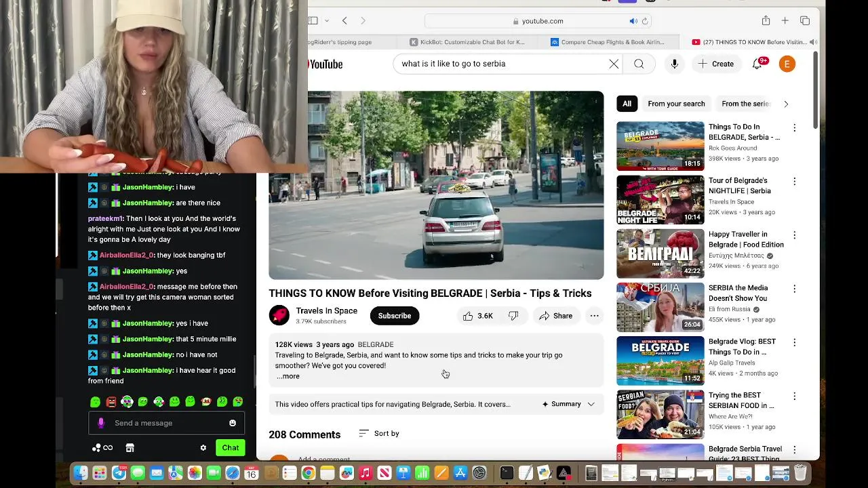Open Trying the BEST SERBIAN FOOD thumbnail
This screenshot has width=868, height=488.
[x=660, y=415]
